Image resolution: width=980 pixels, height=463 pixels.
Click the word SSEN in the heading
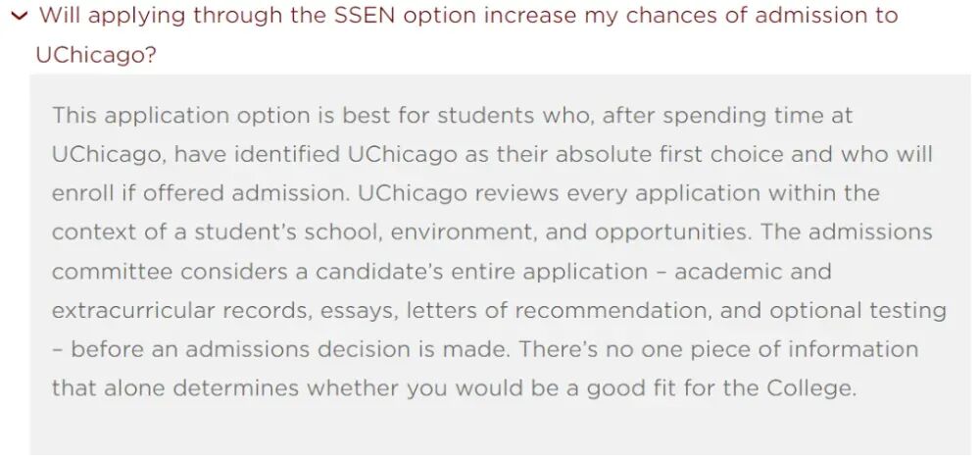click(x=365, y=15)
